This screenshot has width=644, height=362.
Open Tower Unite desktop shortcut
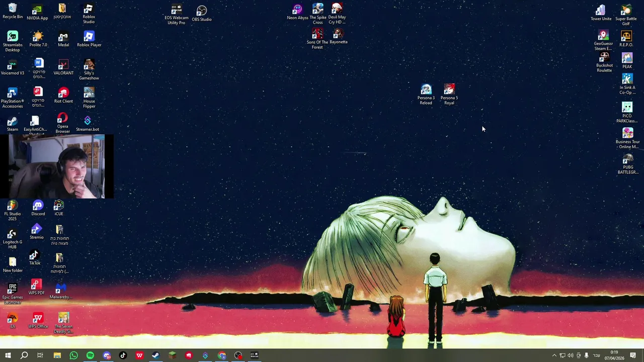[601, 13]
